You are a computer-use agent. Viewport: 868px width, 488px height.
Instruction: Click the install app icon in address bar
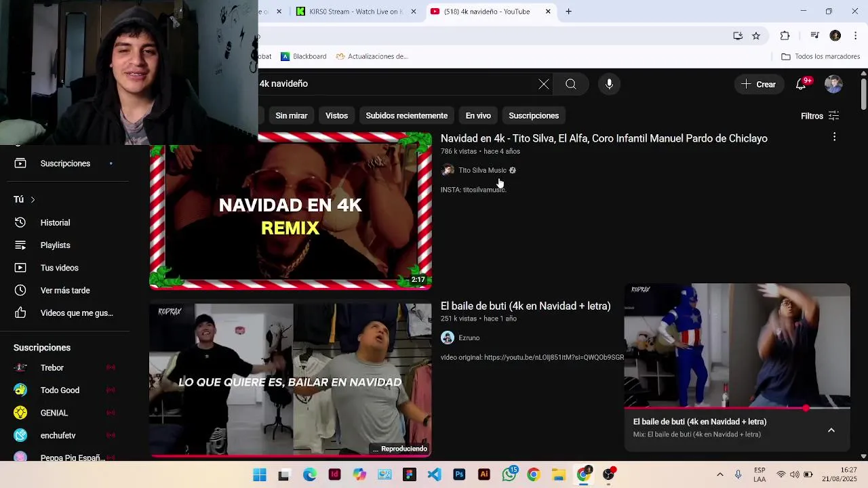(738, 36)
